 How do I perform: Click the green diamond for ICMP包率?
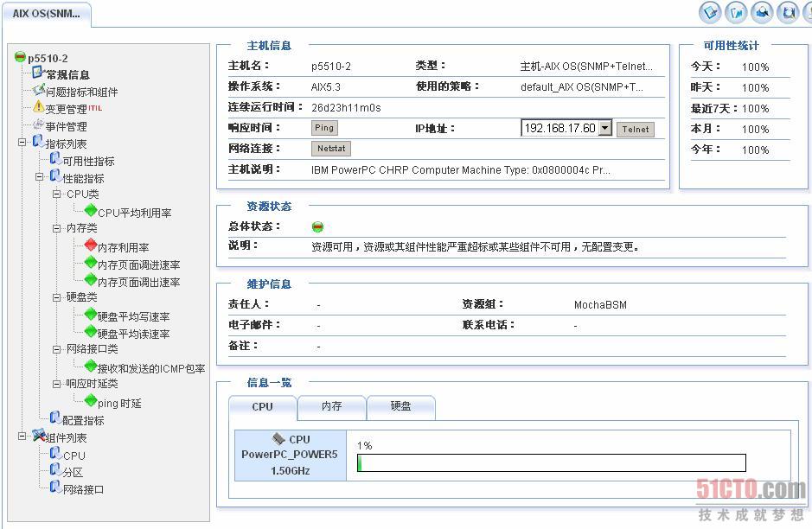tap(91, 366)
